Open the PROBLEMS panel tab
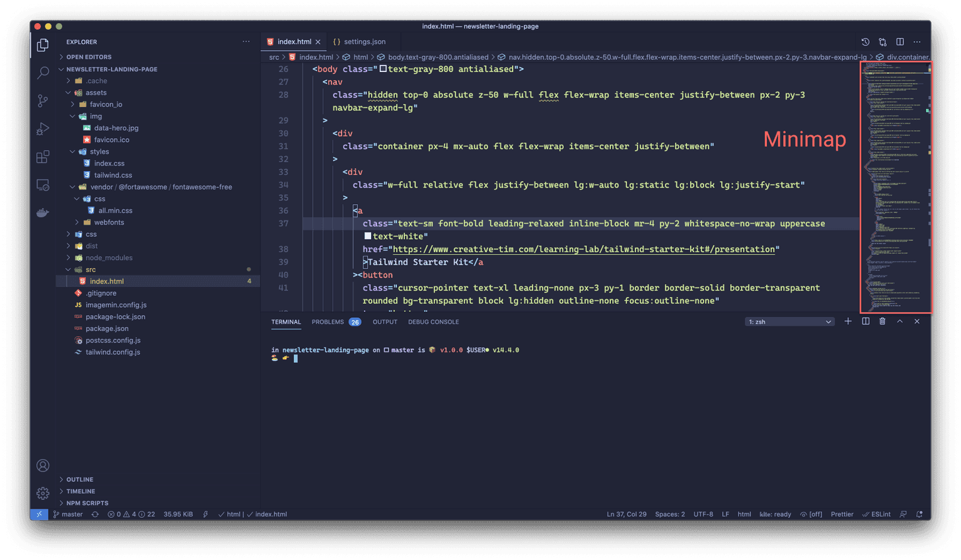The width and height of the screenshot is (961, 560). pos(328,322)
